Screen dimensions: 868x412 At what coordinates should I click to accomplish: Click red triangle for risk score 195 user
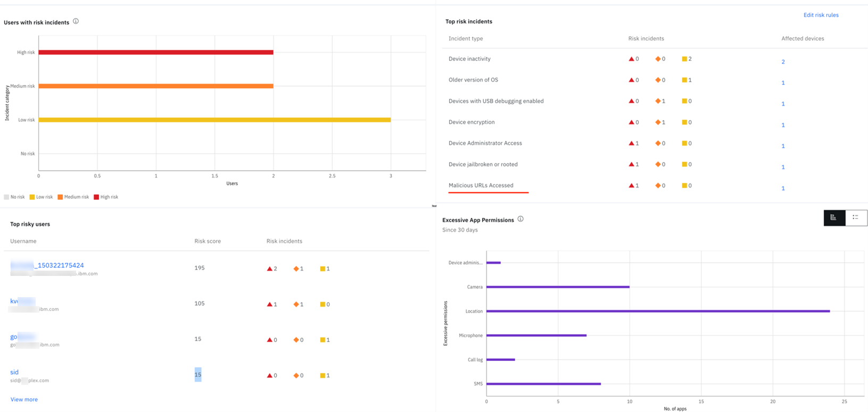[x=269, y=268]
